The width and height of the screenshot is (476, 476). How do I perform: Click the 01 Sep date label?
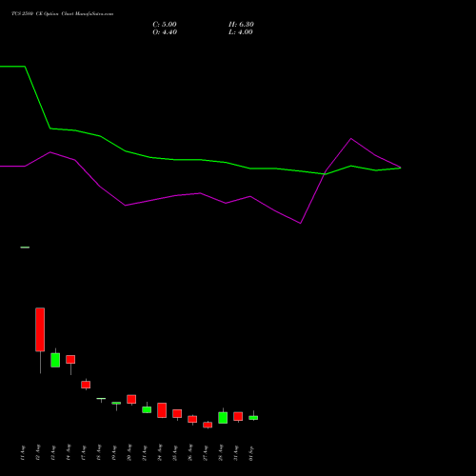click(x=251, y=453)
